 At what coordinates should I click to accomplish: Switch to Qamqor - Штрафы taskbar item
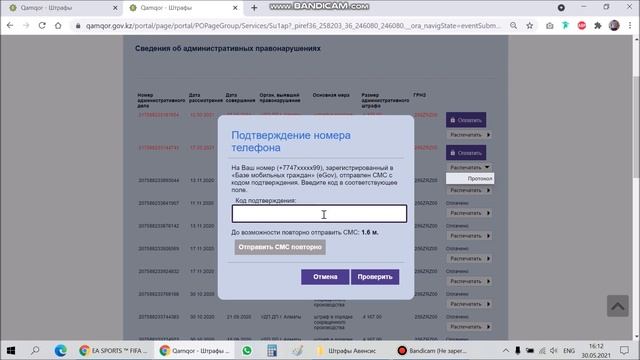point(195,350)
